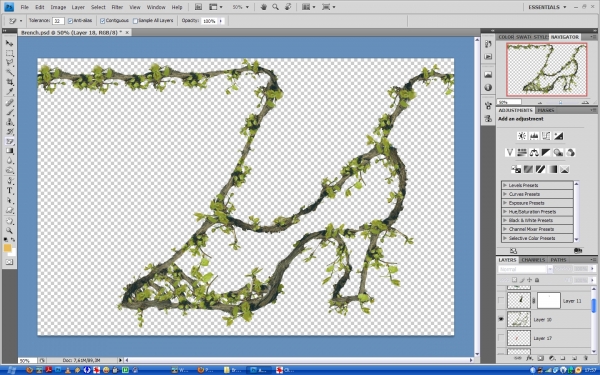Select the Lasso tool

10,63
